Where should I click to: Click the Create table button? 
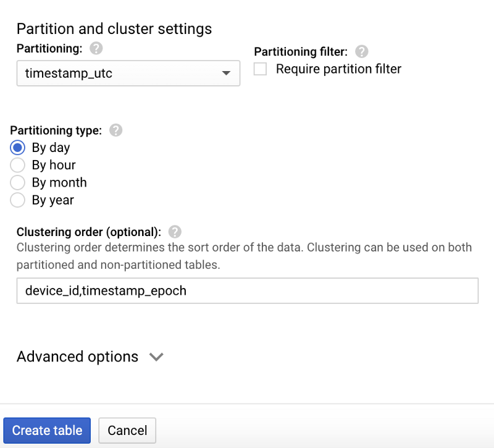coord(47,431)
